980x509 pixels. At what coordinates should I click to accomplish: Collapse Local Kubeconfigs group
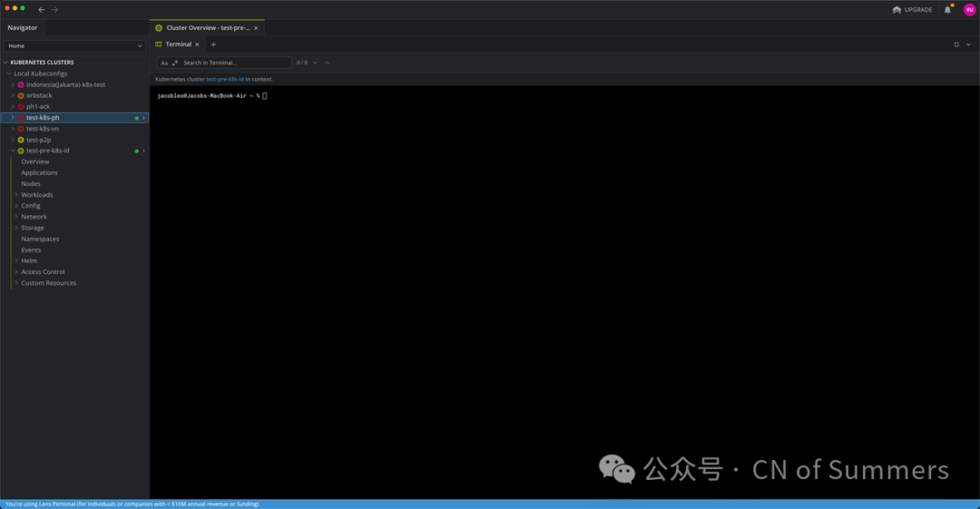point(9,73)
